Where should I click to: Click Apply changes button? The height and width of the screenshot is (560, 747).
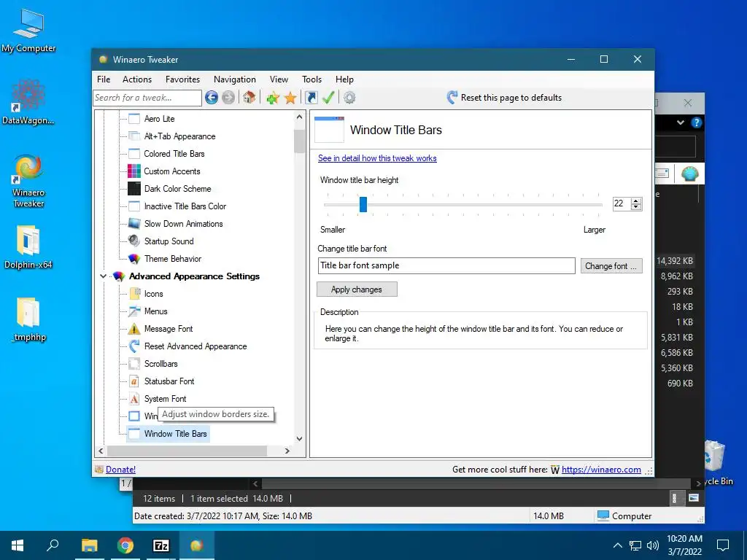click(x=357, y=289)
